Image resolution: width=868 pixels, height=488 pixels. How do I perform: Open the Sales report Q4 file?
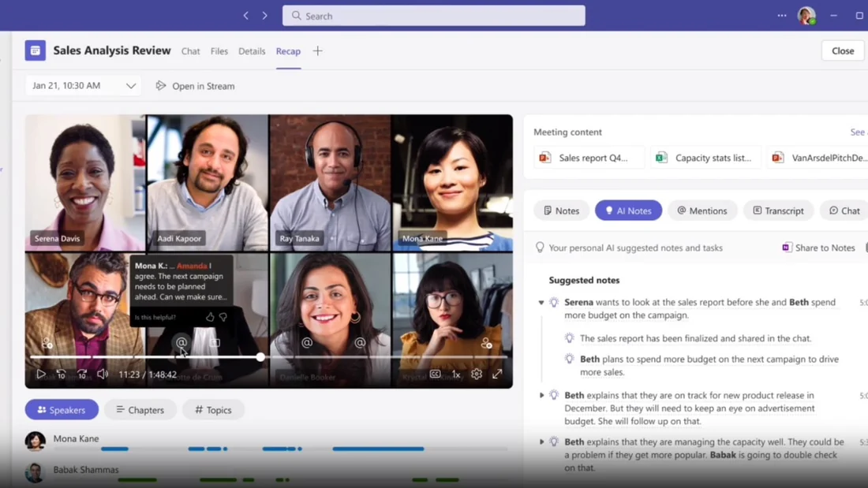coord(589,158)
